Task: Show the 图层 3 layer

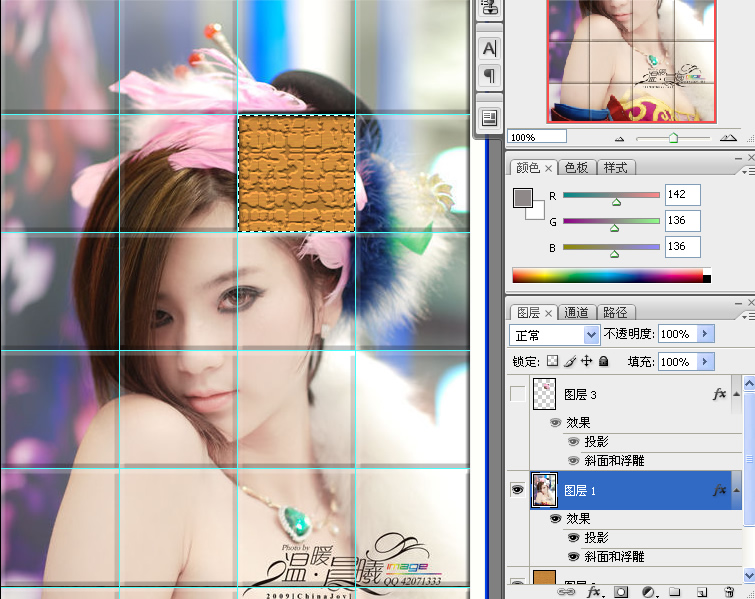Action: click(x=517, y=394)
